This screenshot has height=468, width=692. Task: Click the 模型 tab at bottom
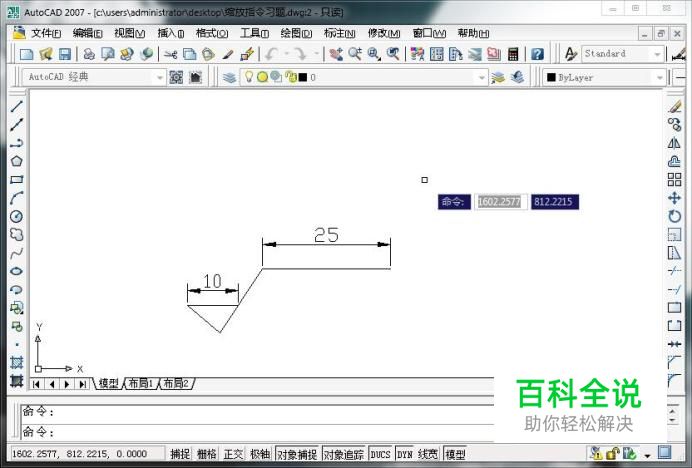(108, 383)
